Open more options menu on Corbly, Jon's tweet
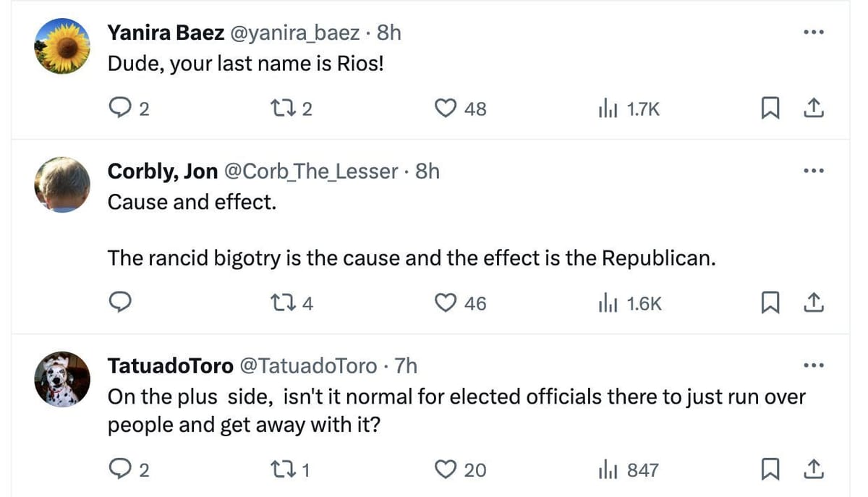This screenshot has height=497, width=868. pyautogui.click(x=813, y=170)
